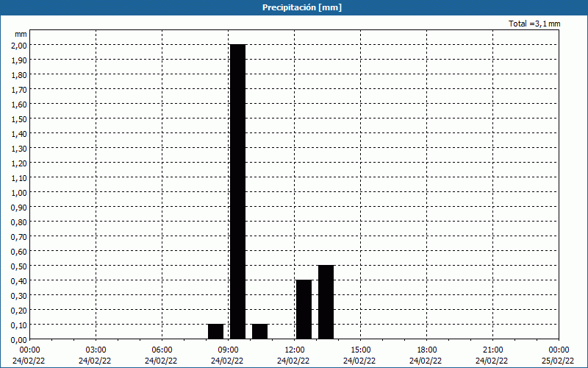This screenshot has height=368, width=588.
Task: Click the 12:00 time axis label
Action: pyautogui.click(x=295, y=350)
